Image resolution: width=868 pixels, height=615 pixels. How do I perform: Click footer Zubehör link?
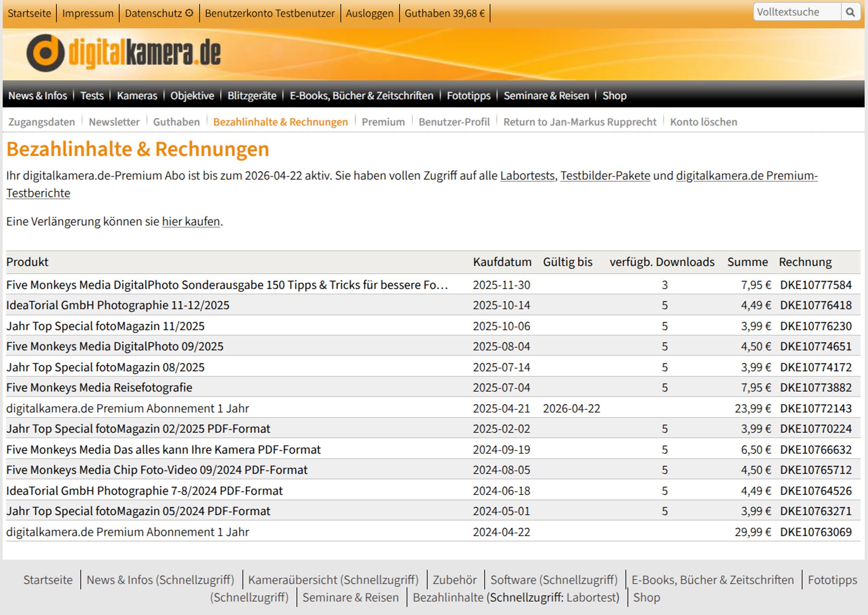(454, 580)
